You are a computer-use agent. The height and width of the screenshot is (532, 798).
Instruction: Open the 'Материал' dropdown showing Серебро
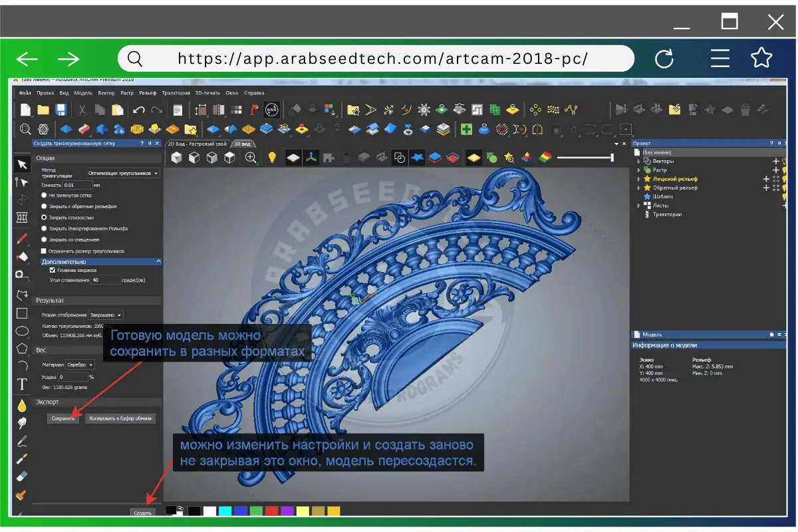pyautogui.click(x=78, y=364)
